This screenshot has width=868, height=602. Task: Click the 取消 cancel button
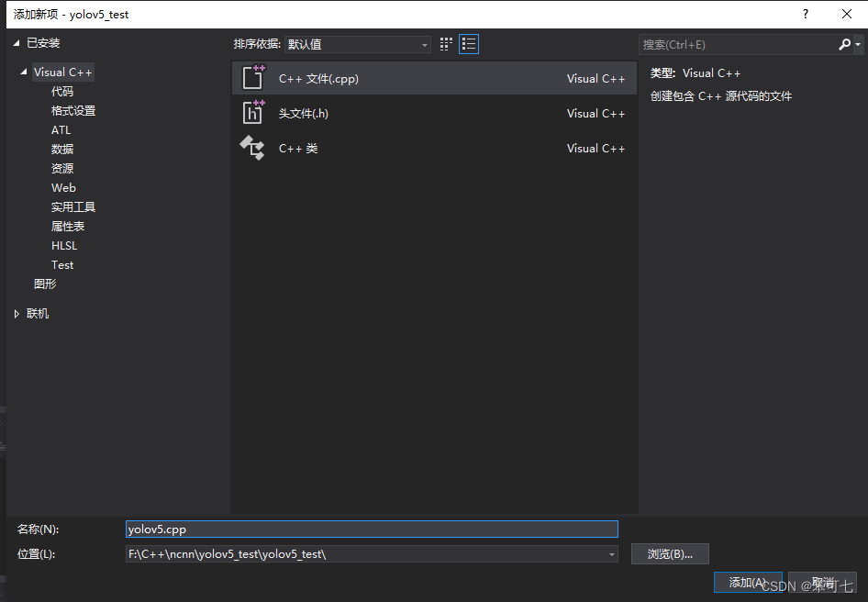823,583
